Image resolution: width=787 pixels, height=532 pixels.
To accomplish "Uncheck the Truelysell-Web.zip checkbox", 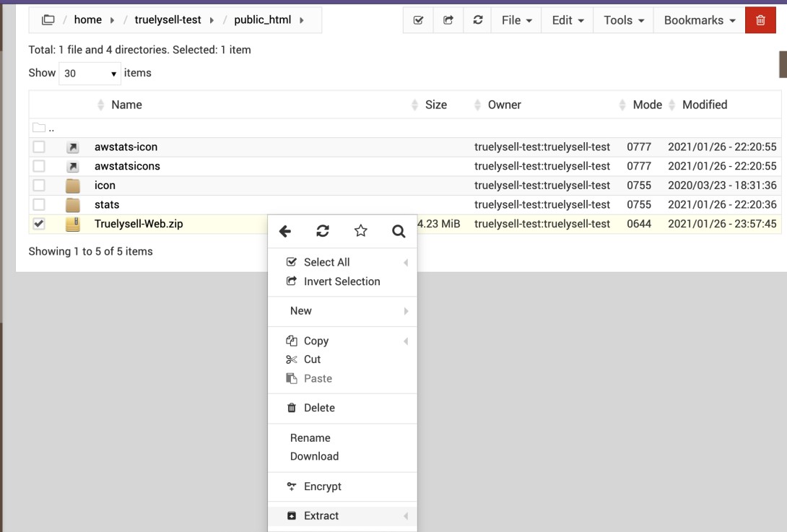I will coord(39,224).
